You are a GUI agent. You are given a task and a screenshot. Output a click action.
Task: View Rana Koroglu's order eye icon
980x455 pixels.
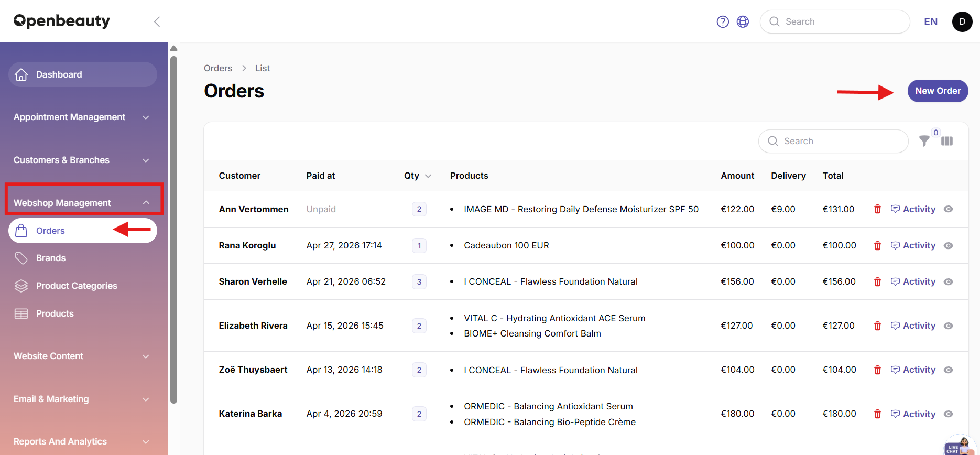tap(948, 245)
